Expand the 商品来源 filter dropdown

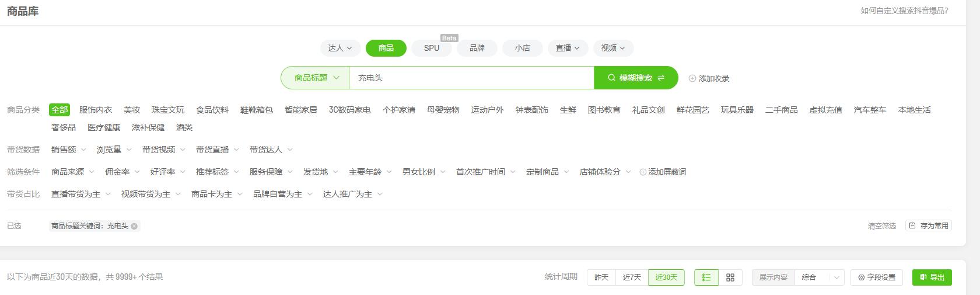point(72,172)
